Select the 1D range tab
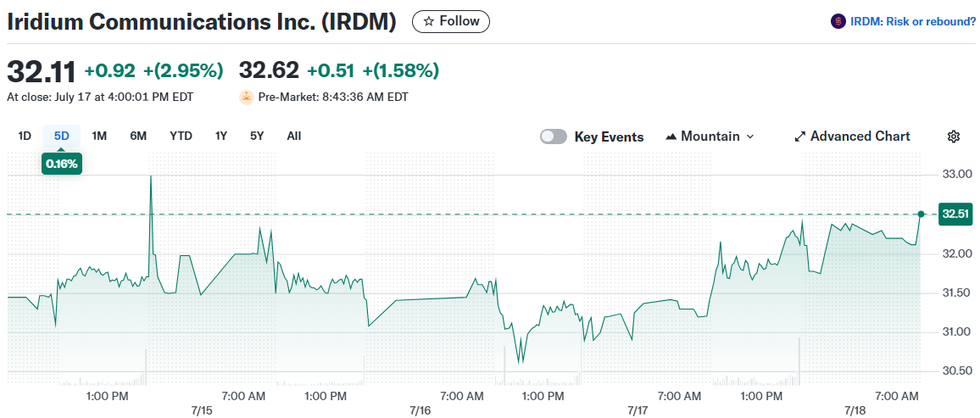Image resolution: width=980 pixels, height=418 pixels. [25, 136]
